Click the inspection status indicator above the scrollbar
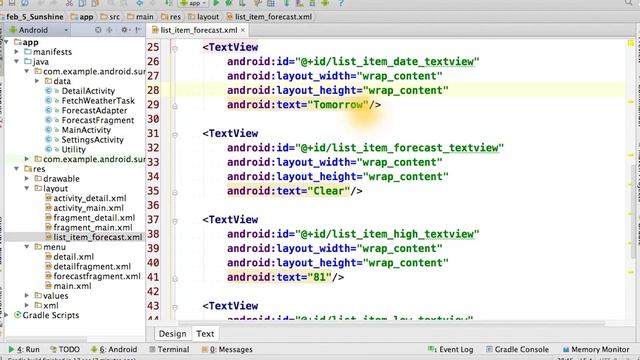Viewport: 640px width, 360px height. 631,43
